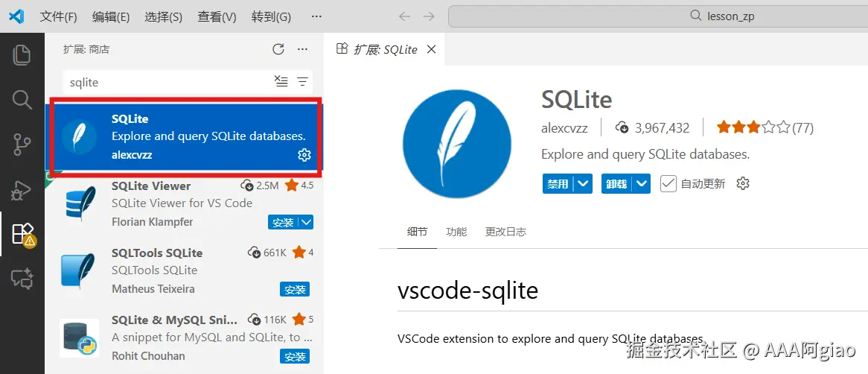Select SQLite Viewer title in list
868x374 pixels.
(151, 186)
